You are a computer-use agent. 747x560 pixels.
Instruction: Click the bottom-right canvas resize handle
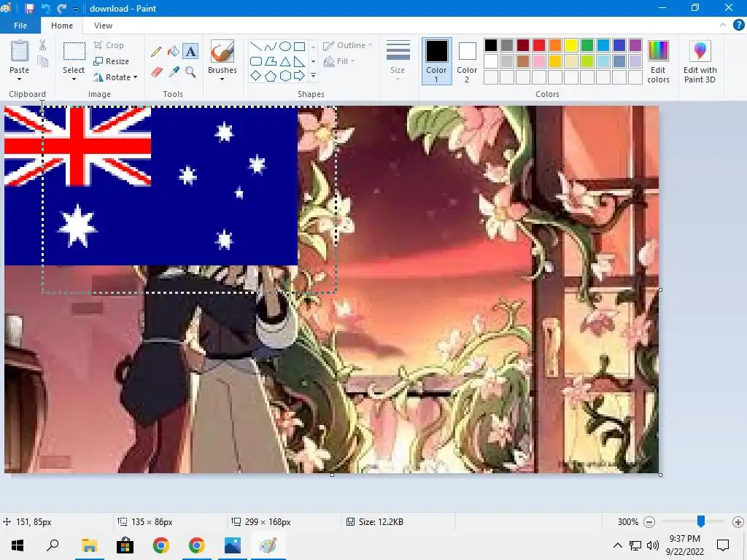click(661, 475)
